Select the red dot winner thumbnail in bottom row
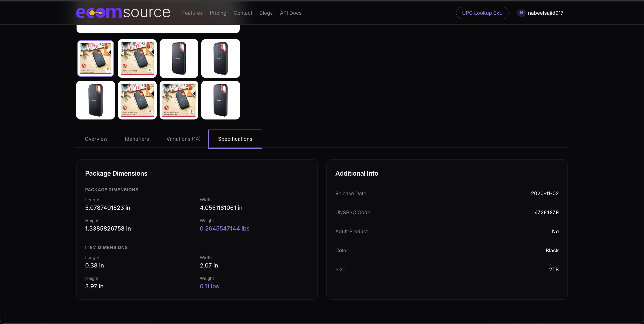Viewport: 644px width, 324px height. click(137, 100)
